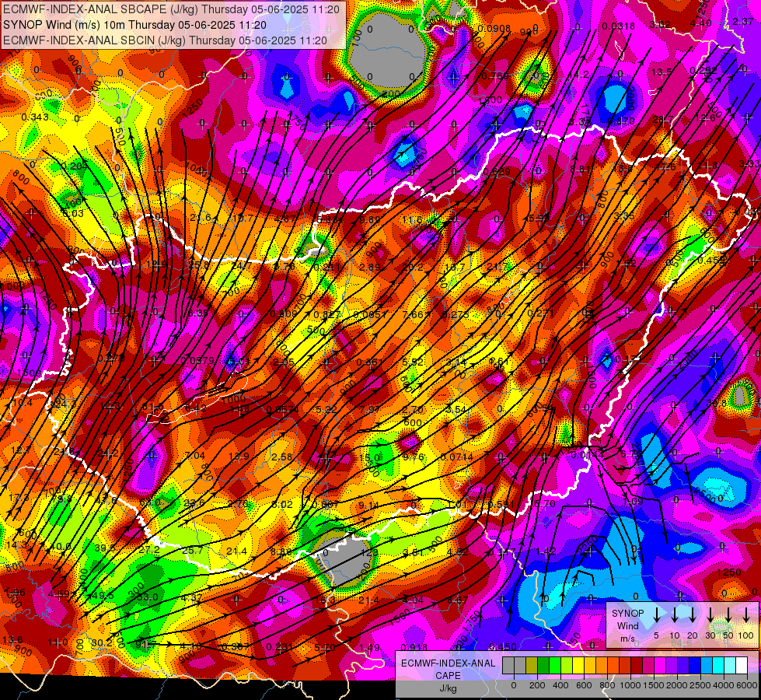Click the ECMWF-INDEX-ANAL label in bottom legend
Screen dimensions: 761x700
tap(448, 663)
